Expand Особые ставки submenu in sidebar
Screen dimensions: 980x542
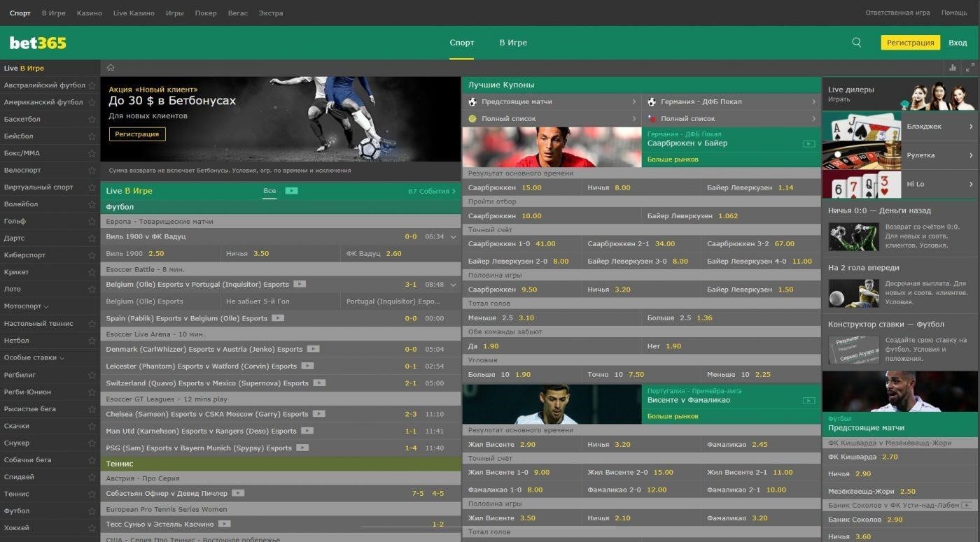(62, 357)
